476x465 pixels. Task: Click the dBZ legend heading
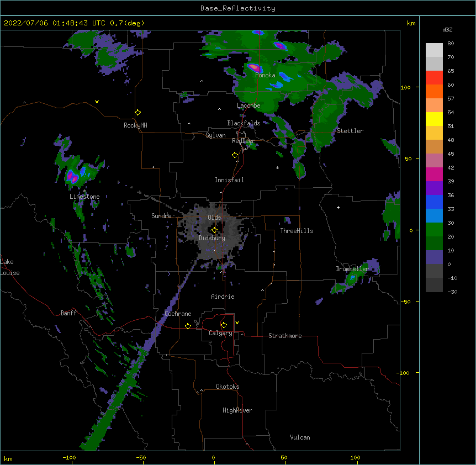click(447, 29)
